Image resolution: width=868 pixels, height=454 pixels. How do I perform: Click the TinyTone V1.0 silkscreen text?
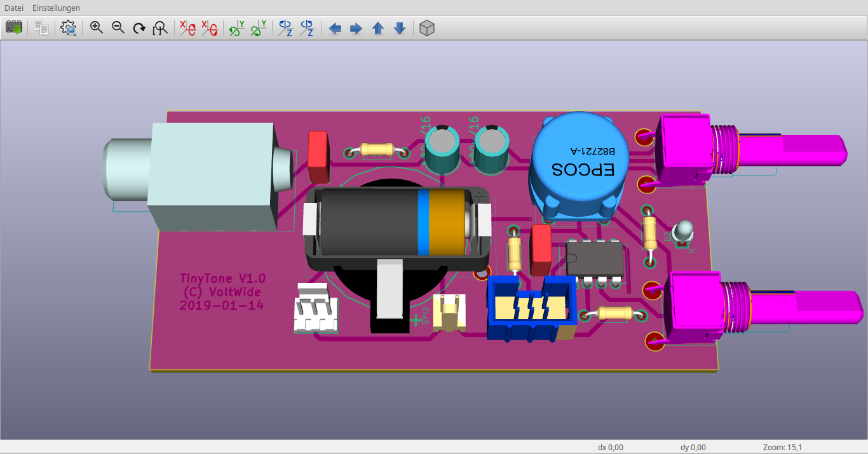pos(222,279)
